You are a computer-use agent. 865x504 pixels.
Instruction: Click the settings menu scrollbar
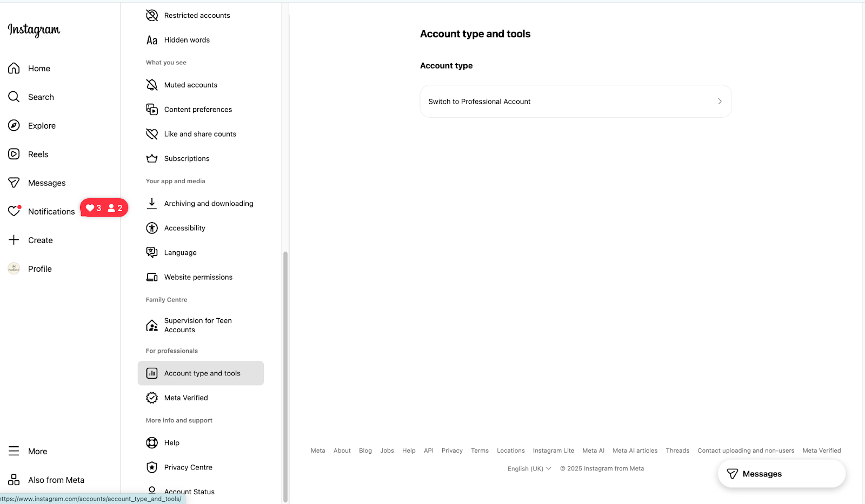point(285,377)
